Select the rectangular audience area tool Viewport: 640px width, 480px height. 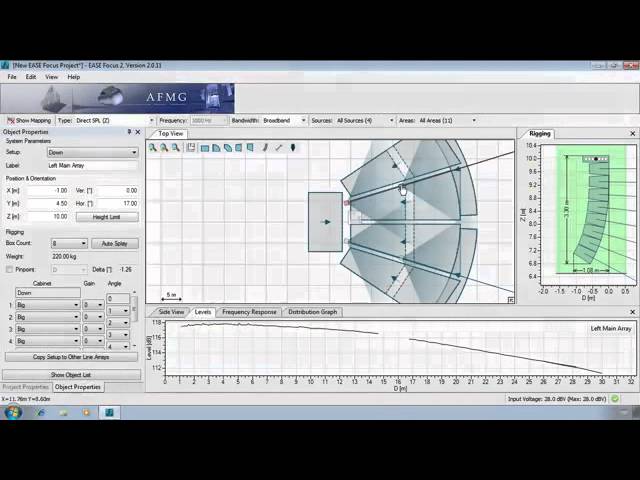tap(205, 148)
